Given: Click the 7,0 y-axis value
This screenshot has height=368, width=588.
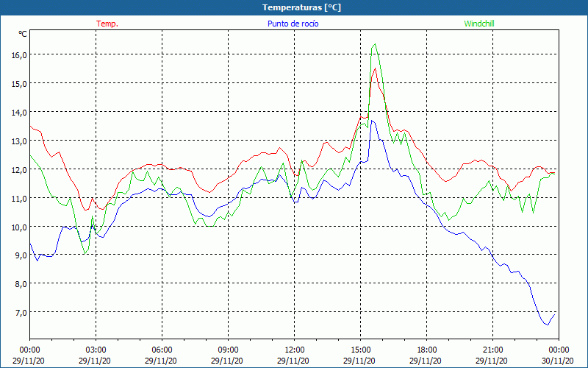Looking at the screenshot, I should 21,312.
